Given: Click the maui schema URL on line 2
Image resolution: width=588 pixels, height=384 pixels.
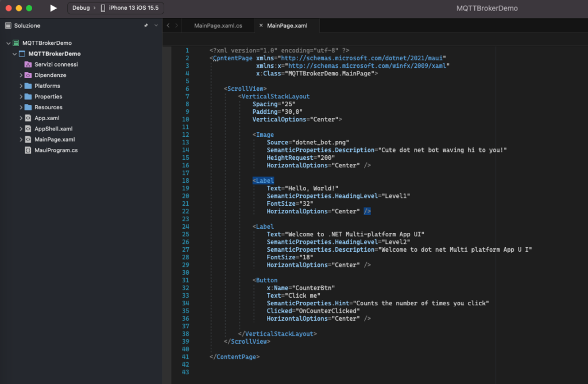Looking at the screenshot, I should [362, 58].
